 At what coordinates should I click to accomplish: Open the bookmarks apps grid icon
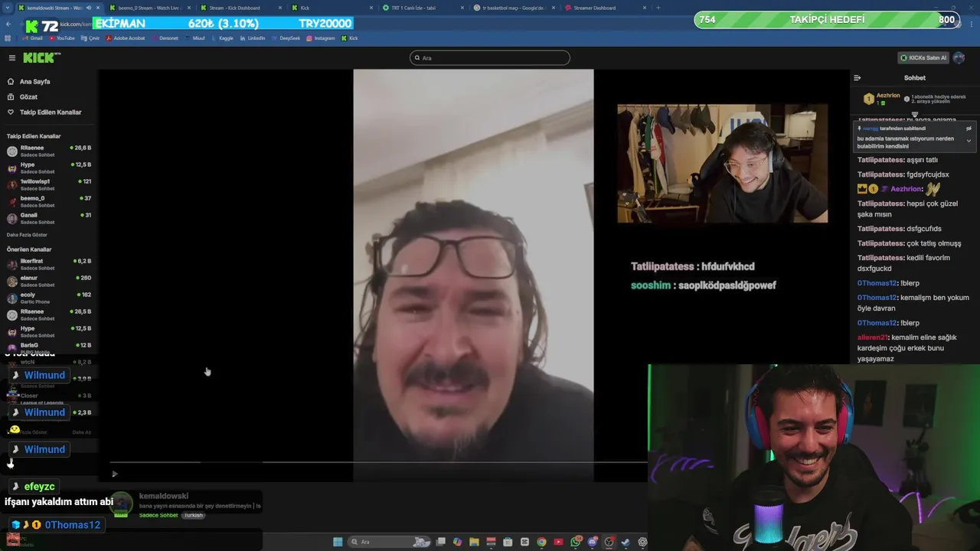tap(7, 38)
